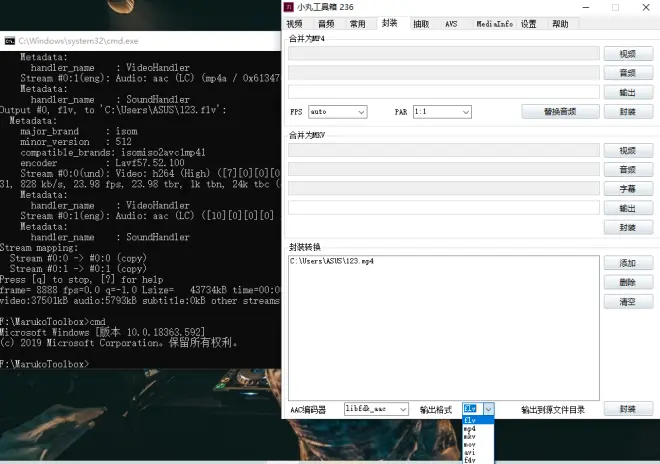Click the MKV video path field
This screenshot has width=660, height=464.
444,150
